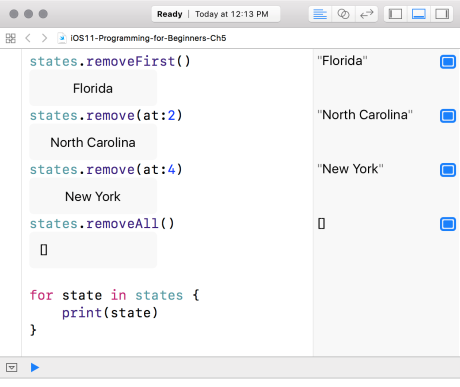Go back with the left chevron
Screen dimensions: 460x387
(28, 38)
